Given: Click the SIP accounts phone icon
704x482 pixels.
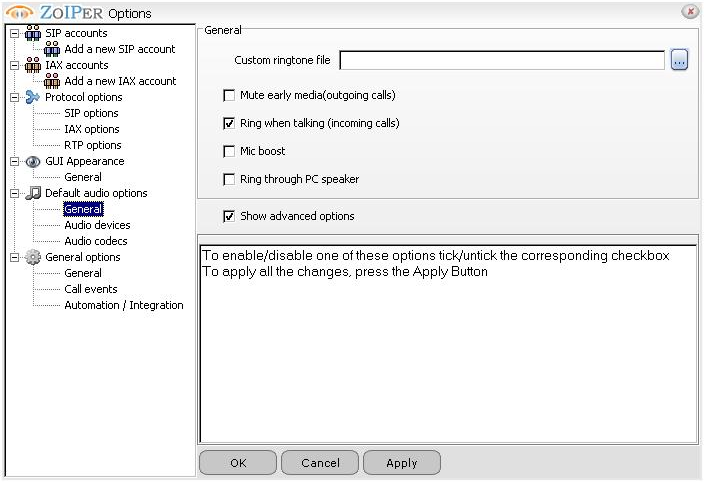Looking at the screenshot, I should 33,33.
